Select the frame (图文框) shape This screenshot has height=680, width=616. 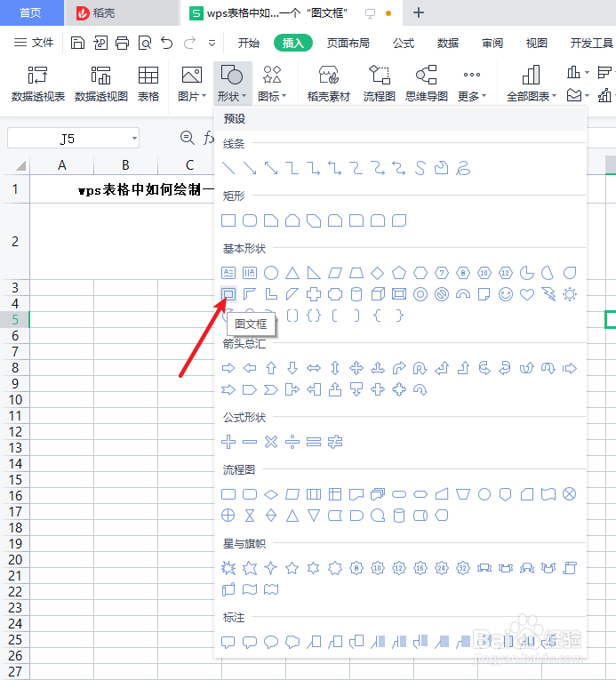[x=228, y=294]
